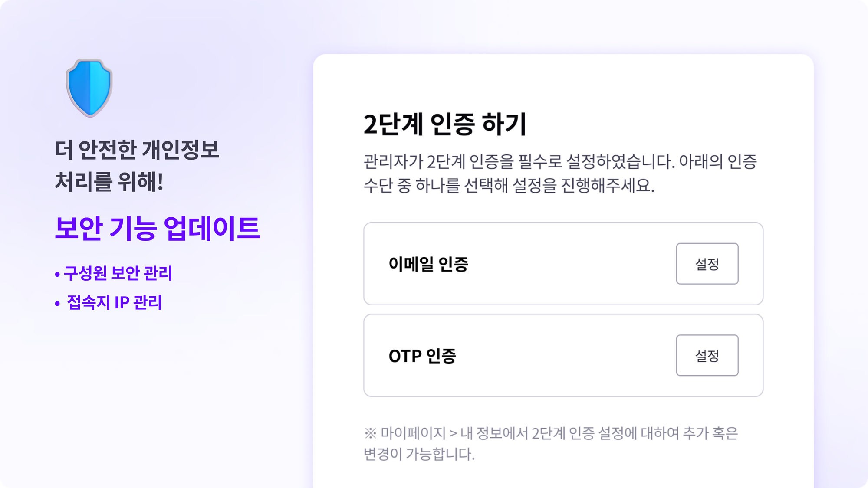Click the OTP 인증 label text
The image size is (868, 488).
tap(422, 356)
